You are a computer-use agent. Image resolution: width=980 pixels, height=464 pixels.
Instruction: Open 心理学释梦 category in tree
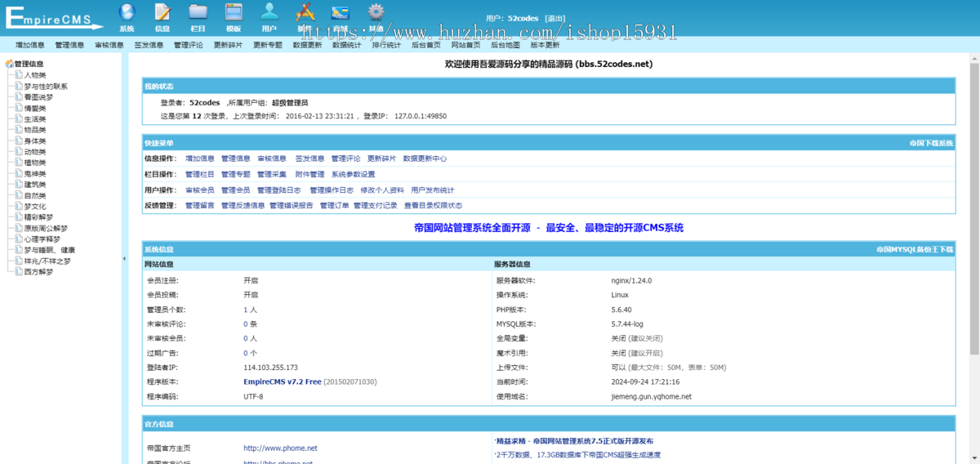point(42,239)
